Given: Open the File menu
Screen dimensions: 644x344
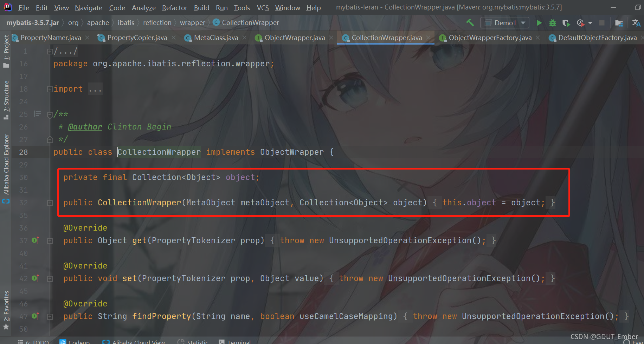Looking at the screenshot, I should (24, 8).
